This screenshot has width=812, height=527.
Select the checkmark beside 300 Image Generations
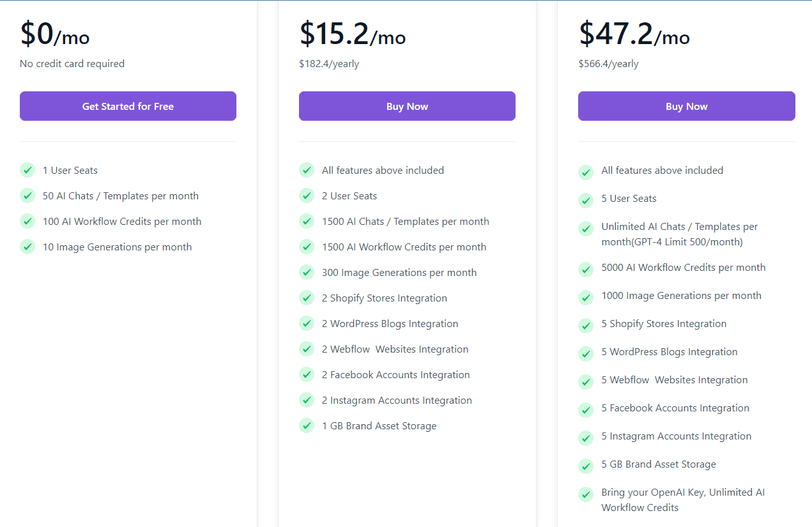pos(307,272)
